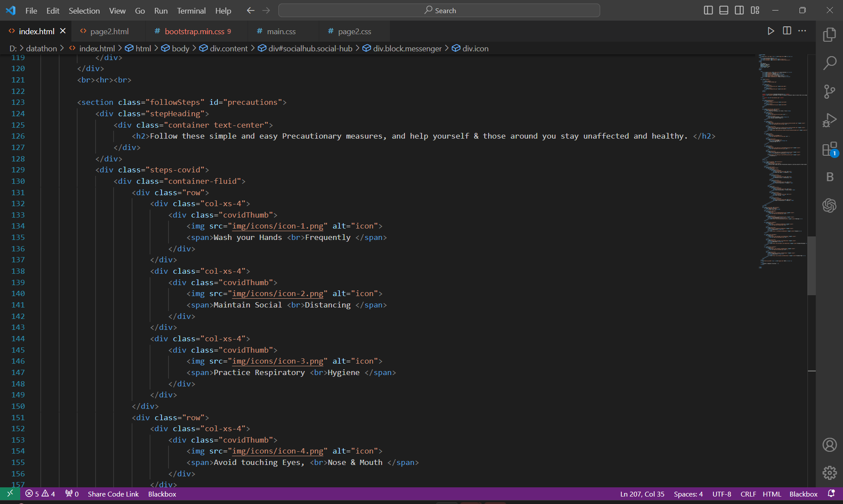Viewport: 843px width, 504px height.
Task: Click Share Code Link in status bar
Action: (x=113, y=494)
